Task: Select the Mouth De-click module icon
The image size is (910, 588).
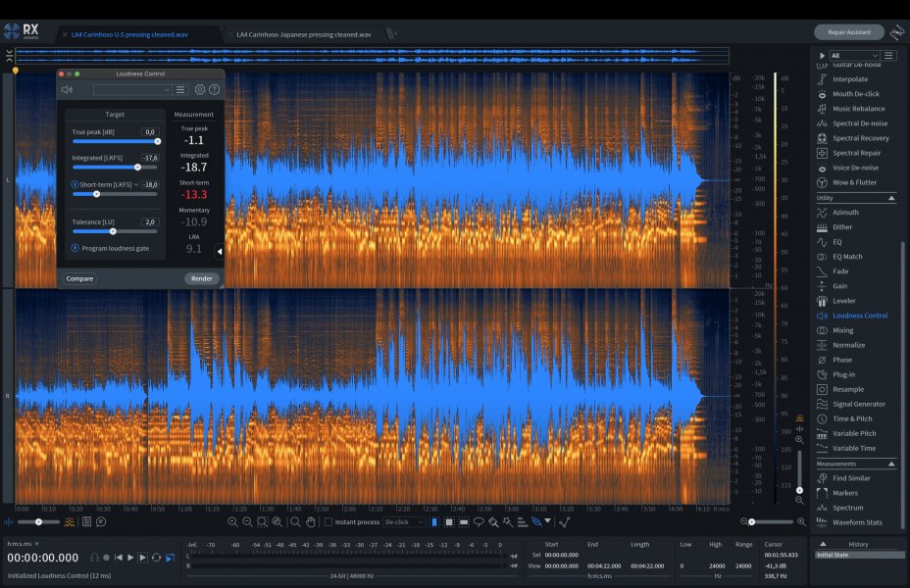Action: (822, 94)
